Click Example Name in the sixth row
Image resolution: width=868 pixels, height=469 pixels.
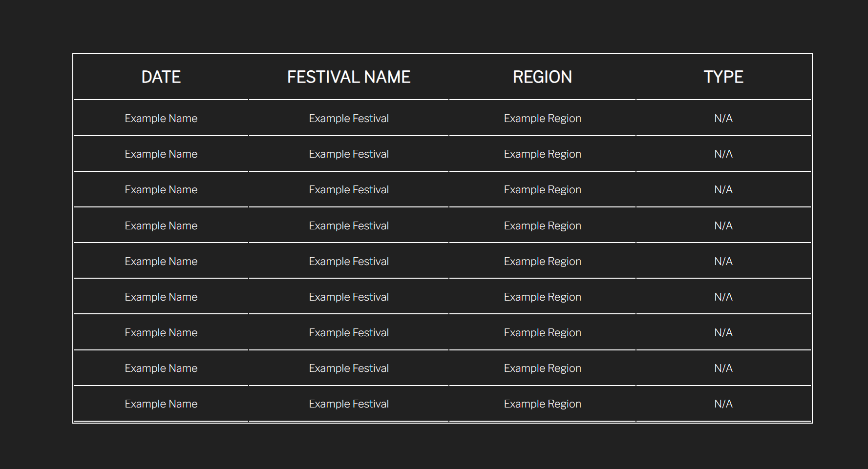161,297
